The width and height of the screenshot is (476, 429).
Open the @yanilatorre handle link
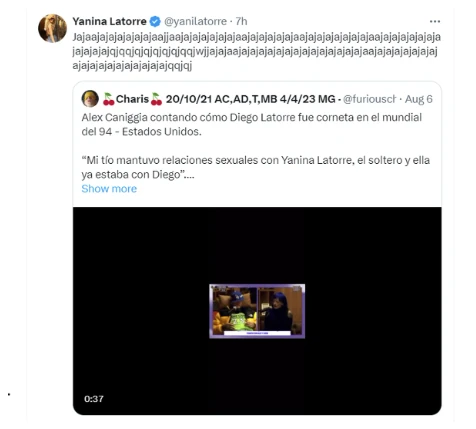(195, 22)
